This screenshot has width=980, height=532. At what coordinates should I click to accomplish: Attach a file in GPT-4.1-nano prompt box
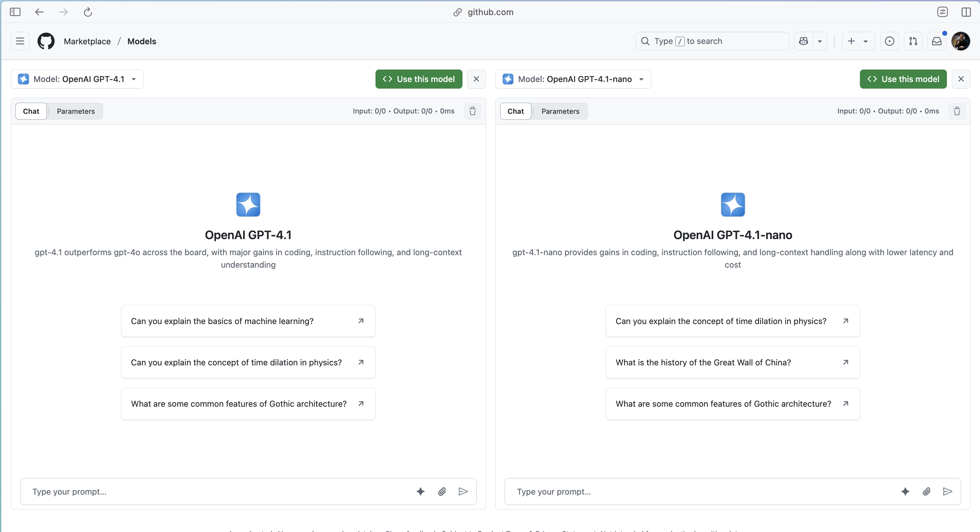click(x=926, y=492)
